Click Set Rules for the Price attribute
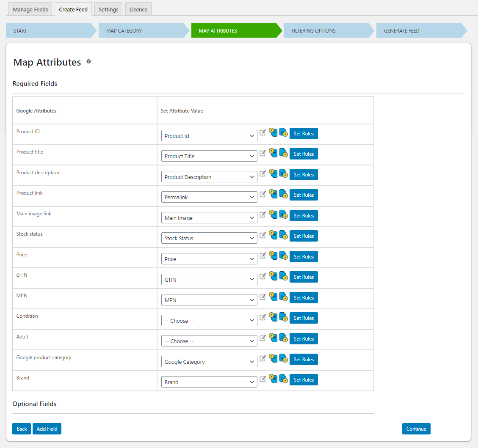 [304, 256]
